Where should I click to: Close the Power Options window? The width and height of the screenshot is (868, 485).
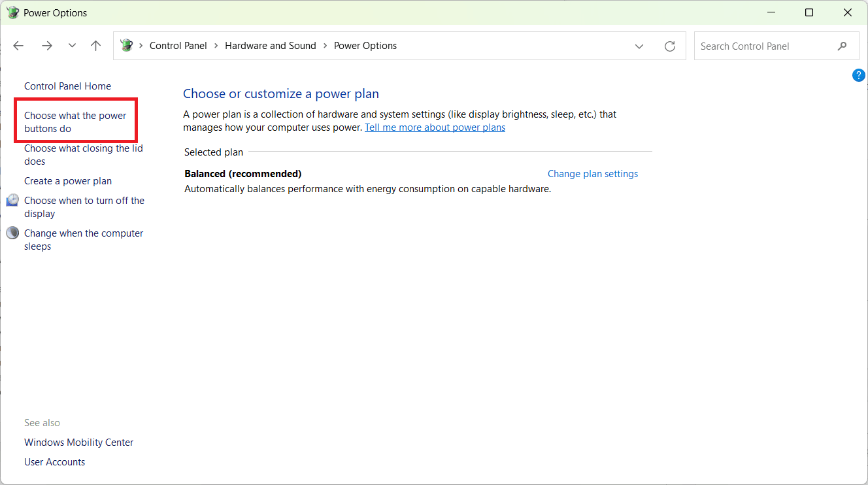coord(848,12)
